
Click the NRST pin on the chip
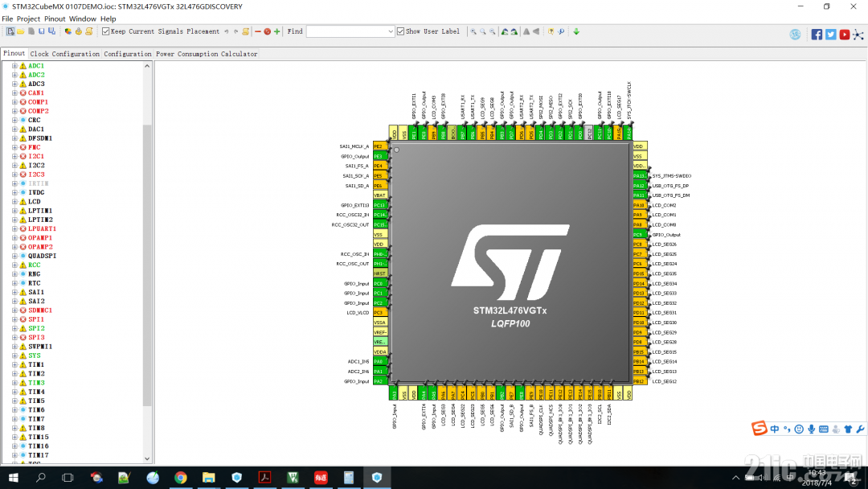(380, 273)
